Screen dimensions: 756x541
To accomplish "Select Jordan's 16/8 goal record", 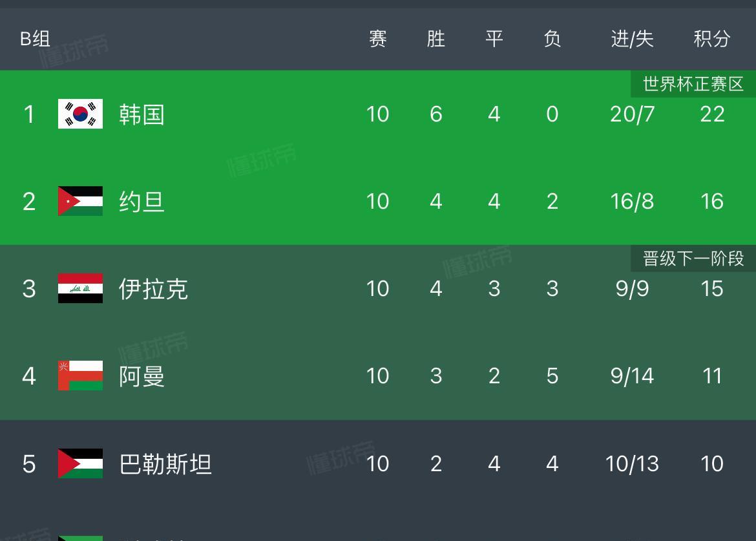I will pos(632,202).
